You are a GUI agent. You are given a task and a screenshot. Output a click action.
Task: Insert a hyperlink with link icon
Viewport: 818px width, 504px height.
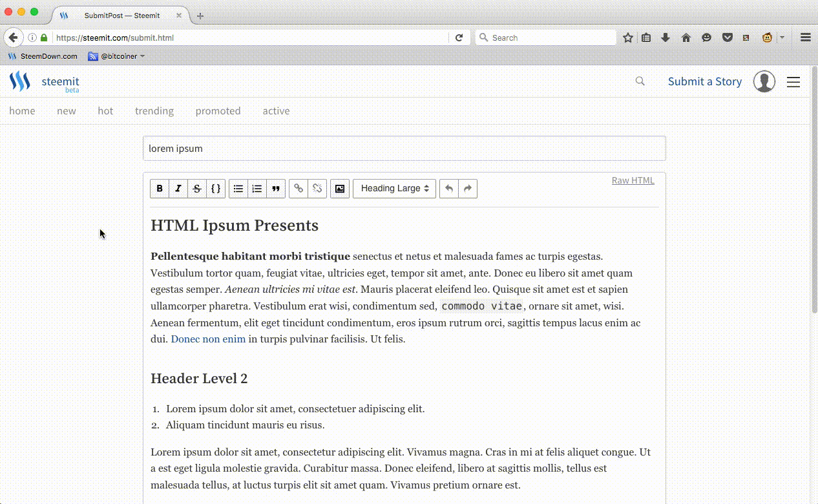click(x=299, y=189)
